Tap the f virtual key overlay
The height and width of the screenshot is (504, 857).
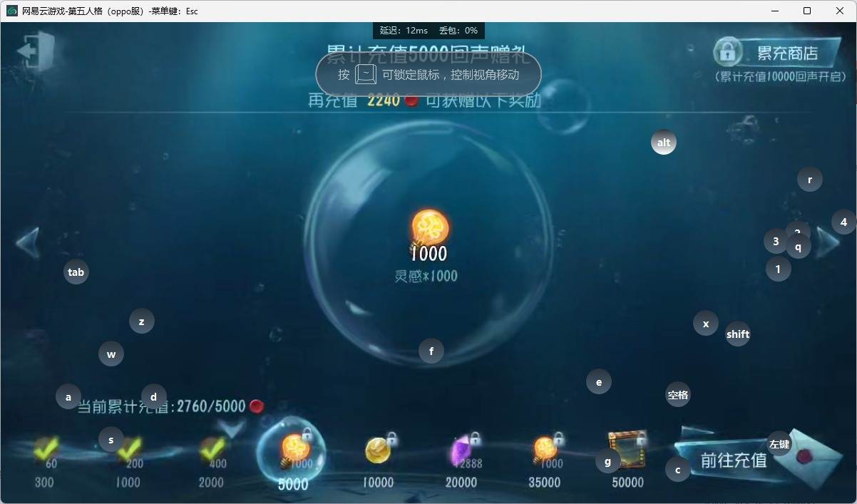point(431,351)
